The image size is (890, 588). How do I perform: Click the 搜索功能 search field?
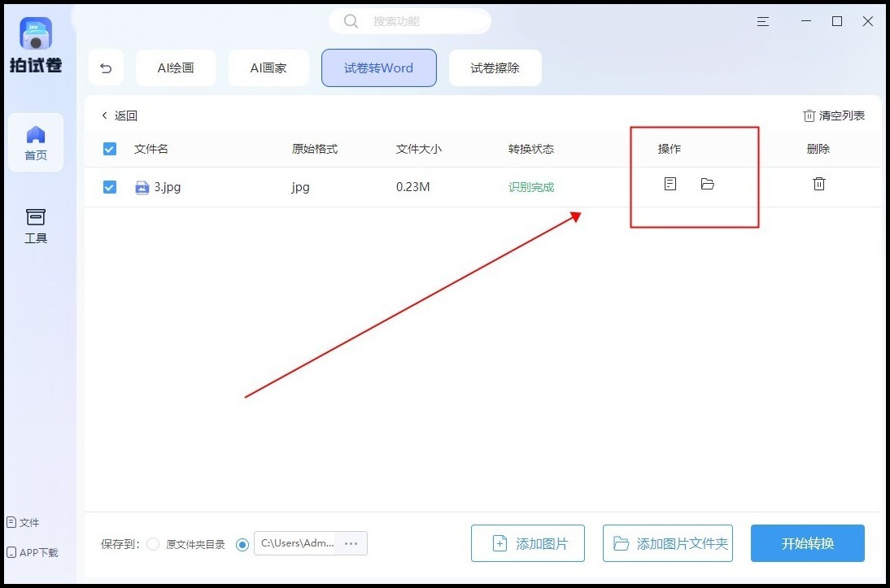click(410, 21)
